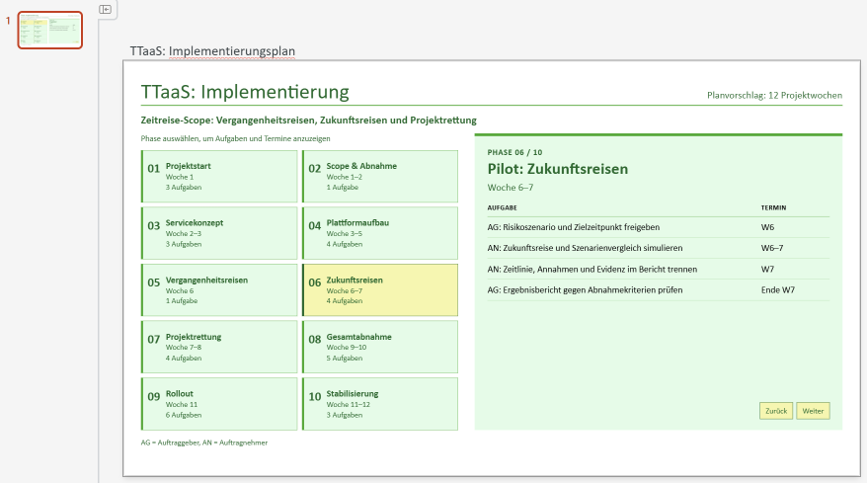Select highlighted phase 06 Zukunftsreisen card

[380, 290]
